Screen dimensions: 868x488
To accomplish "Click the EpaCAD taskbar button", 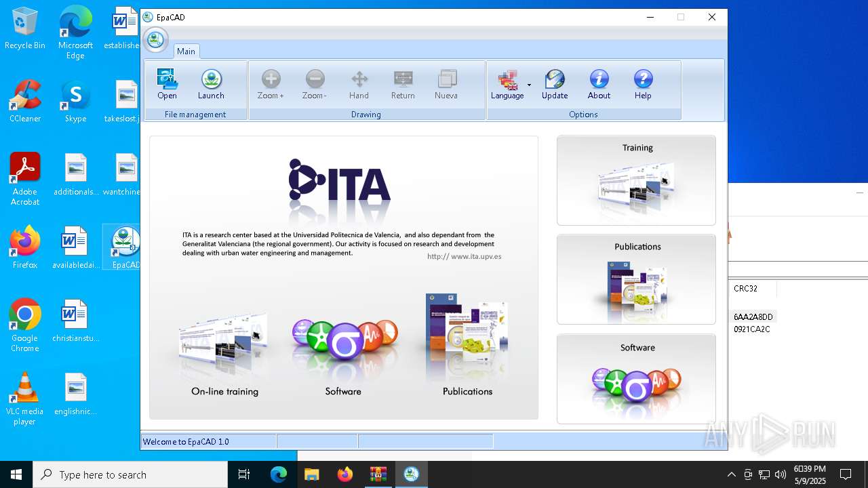I will point(411,474).
